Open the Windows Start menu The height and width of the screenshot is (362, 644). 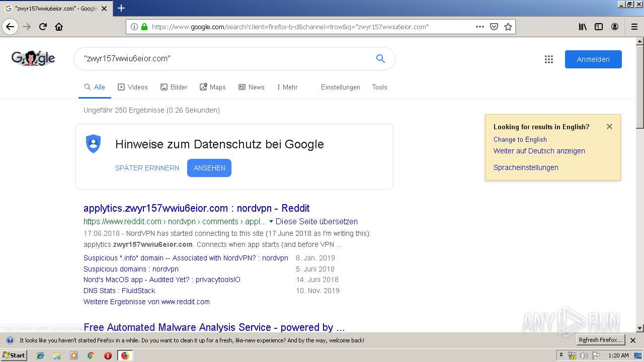pyautogui.click(x=14, y=355)
